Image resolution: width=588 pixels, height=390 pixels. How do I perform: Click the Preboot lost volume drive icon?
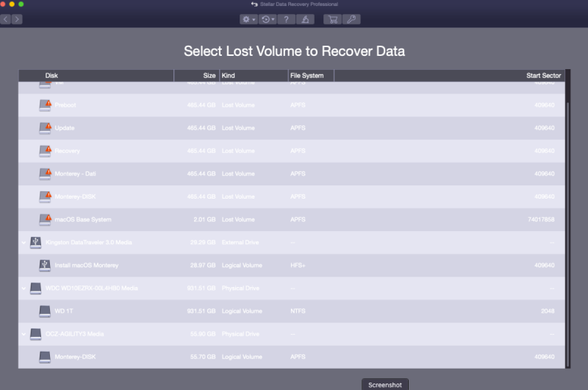[46, 105]
